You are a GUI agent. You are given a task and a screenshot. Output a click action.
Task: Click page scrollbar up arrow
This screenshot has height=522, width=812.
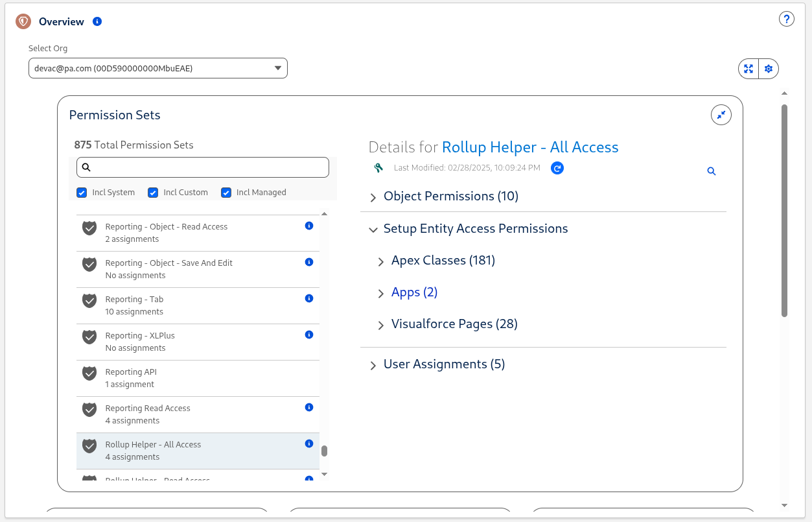[784, 93]
